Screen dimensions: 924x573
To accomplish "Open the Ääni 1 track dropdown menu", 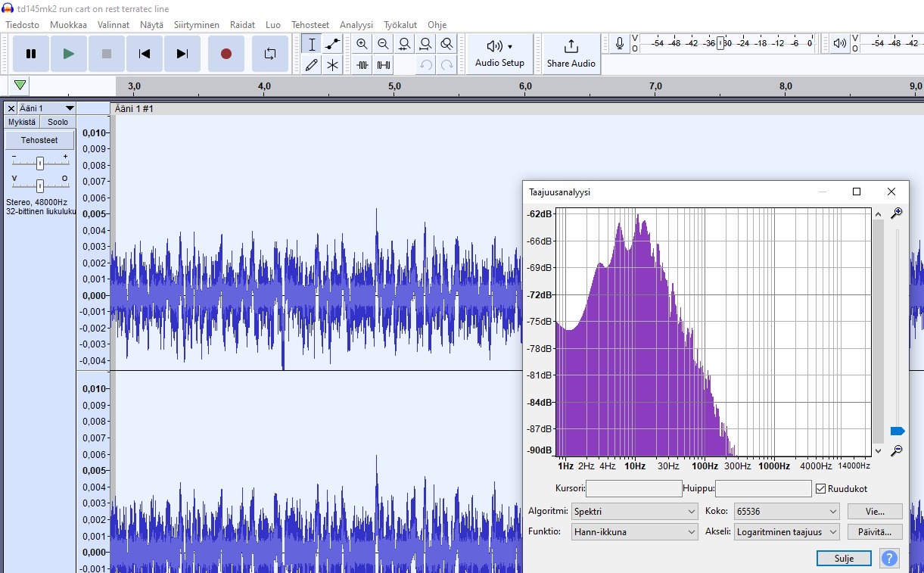I will [47, 109].
